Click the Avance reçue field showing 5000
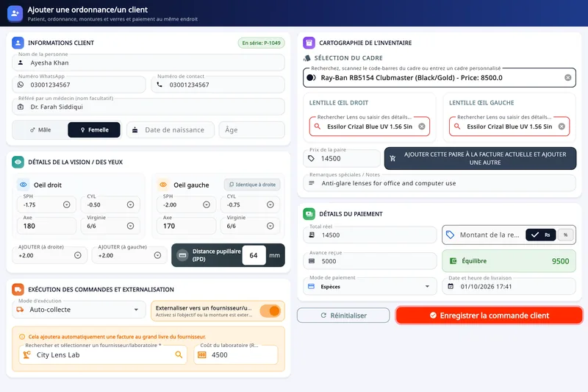588x392 pixels. (x=370, y=261)
